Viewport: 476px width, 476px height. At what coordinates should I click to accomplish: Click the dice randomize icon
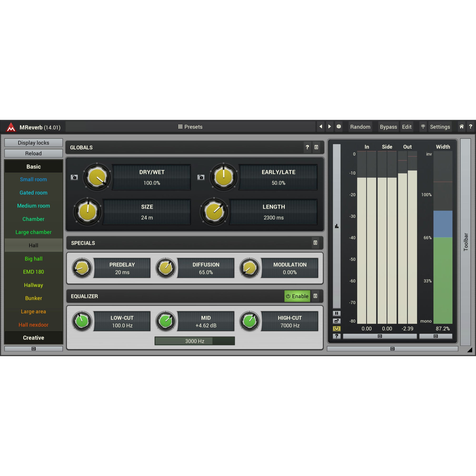(x=339, y=127)
